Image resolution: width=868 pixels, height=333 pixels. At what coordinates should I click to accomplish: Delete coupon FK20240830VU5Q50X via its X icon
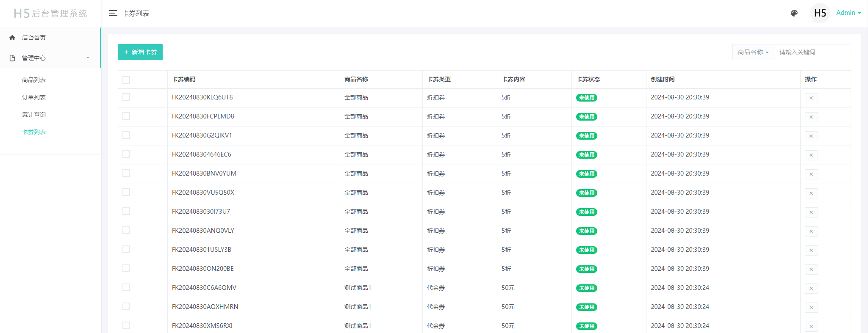[x=811, y=193]
